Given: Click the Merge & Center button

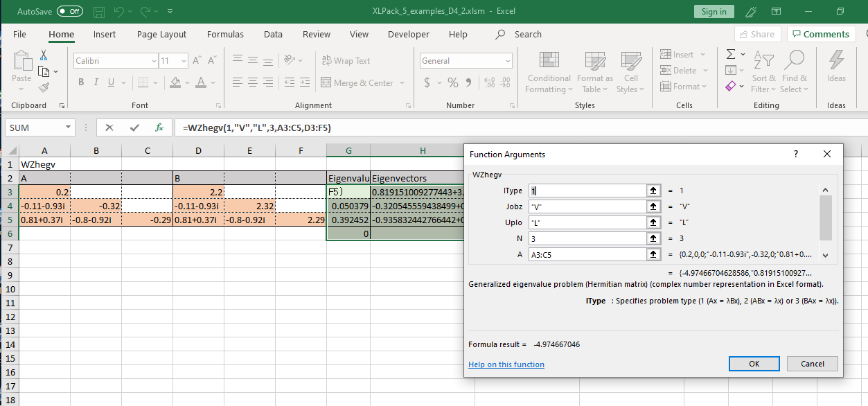Looking at the screenshot, I should [357, 83].
